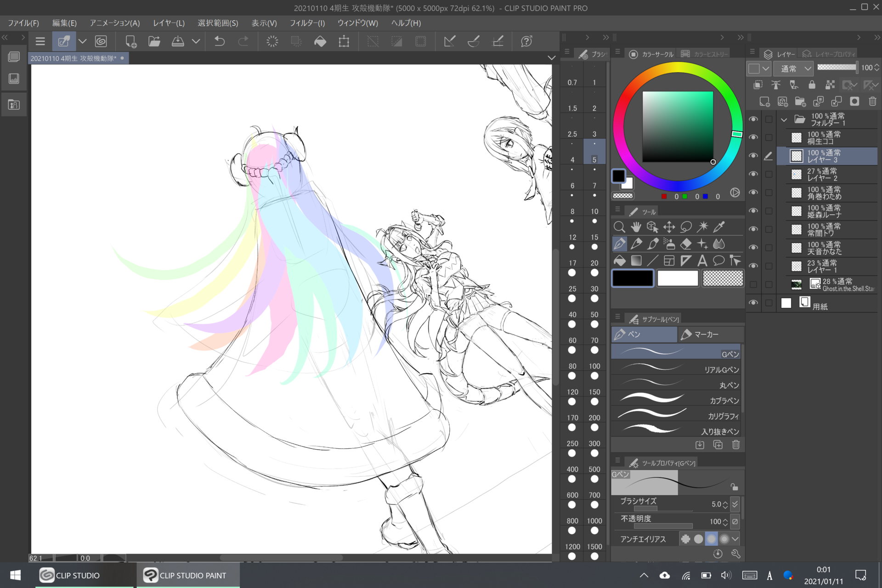The height and width of the screenshot is (588, 882).
Task: Expand the anti-aliasing options dropdown
Action: (735, 539)
